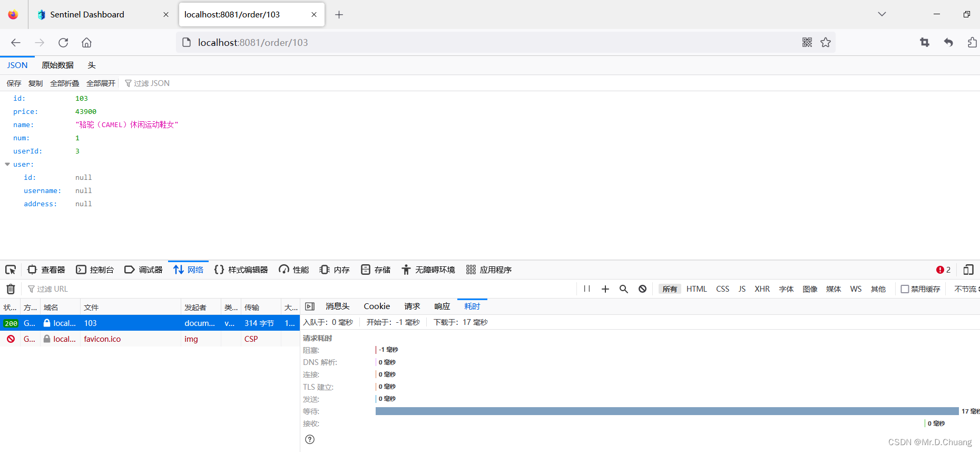Open the 头 headers tab
Image resolution: width=980 pixels, height=452 pixels.
(x=92, y=65)
